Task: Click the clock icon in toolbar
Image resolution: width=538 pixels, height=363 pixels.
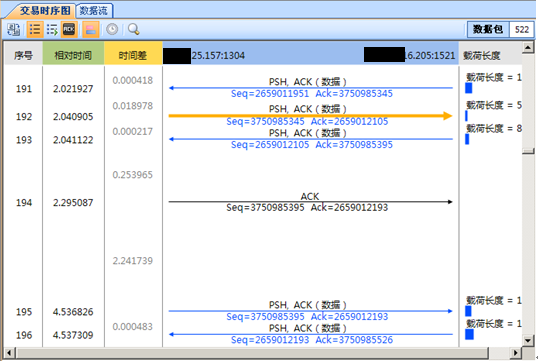Action: click(112, 30)
